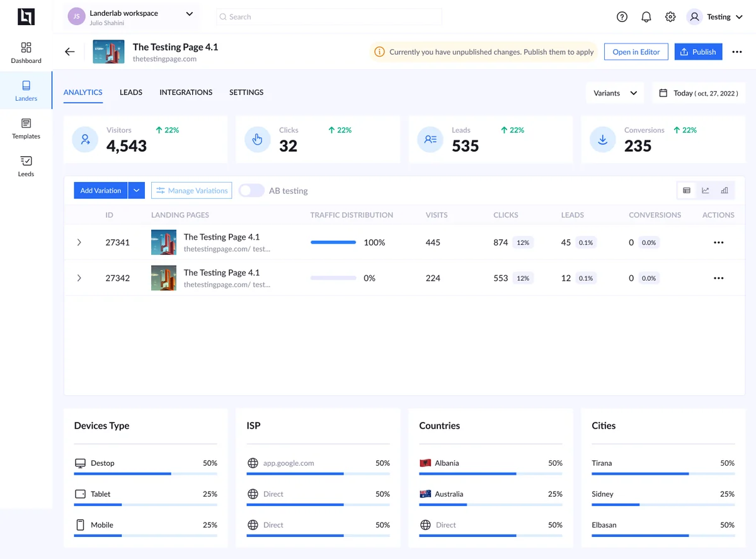756x559 pixels.
Task: Open the Today date picker
Action: 699,93
